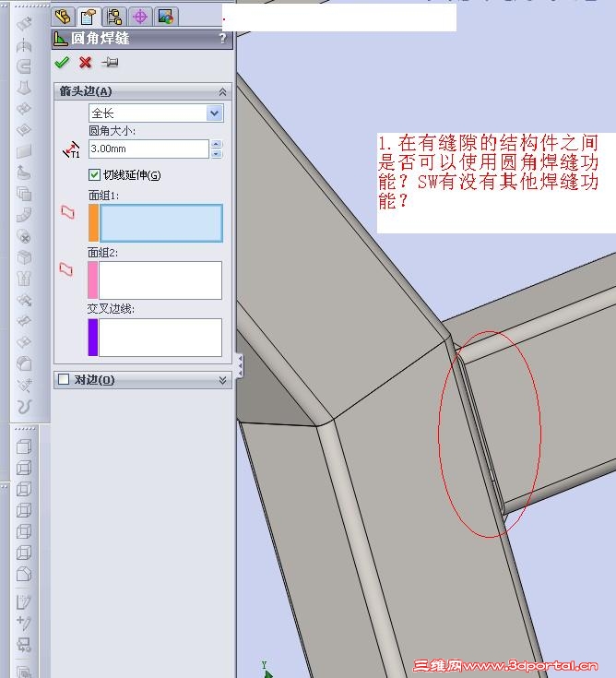This screenshot has width=616, height=678.
Task: Open the DisplayManager appearance tab
Action: click(x=166, y=17)
